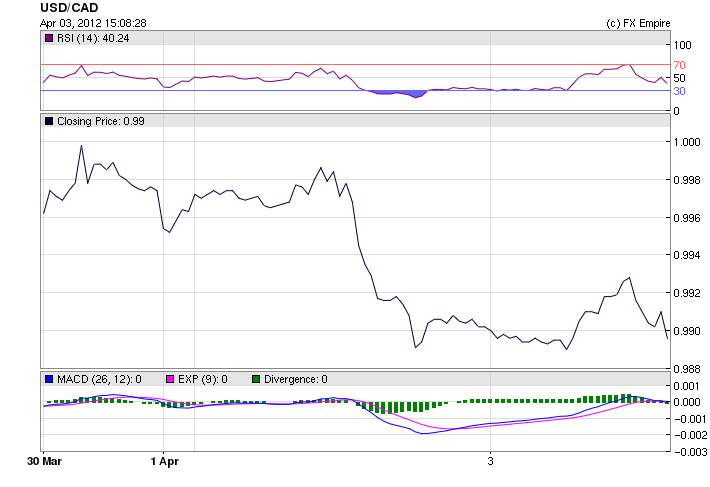This screenshot has width=710, height=487.
Task: Click the 3 date axis label
Action: tap(490, 461)
